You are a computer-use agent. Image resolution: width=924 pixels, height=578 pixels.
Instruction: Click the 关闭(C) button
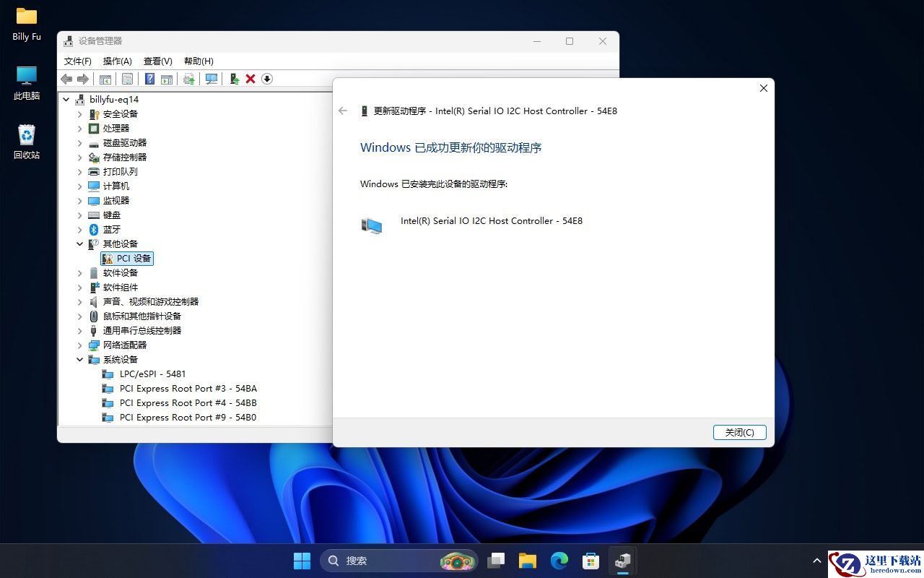pyautogui.click(x=740, y=432)
